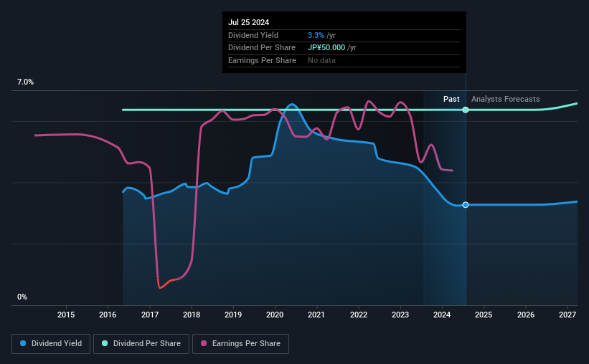
Task: Click the 2016 x-axis label
Action: tap(108, 315)
